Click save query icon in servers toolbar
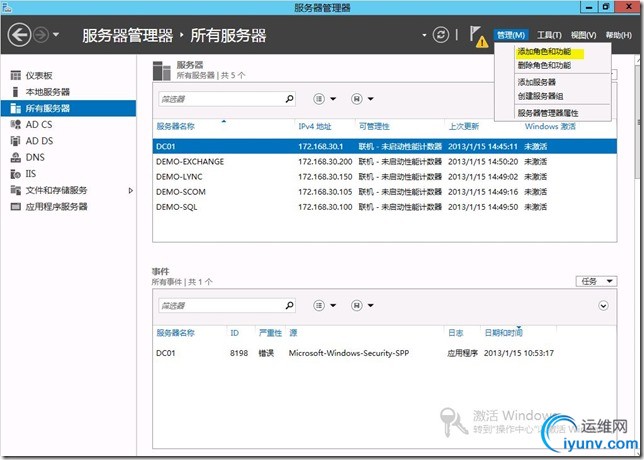The width and height of the screenshot is (644, 460). pyautogui.click(x=357, y=99)
